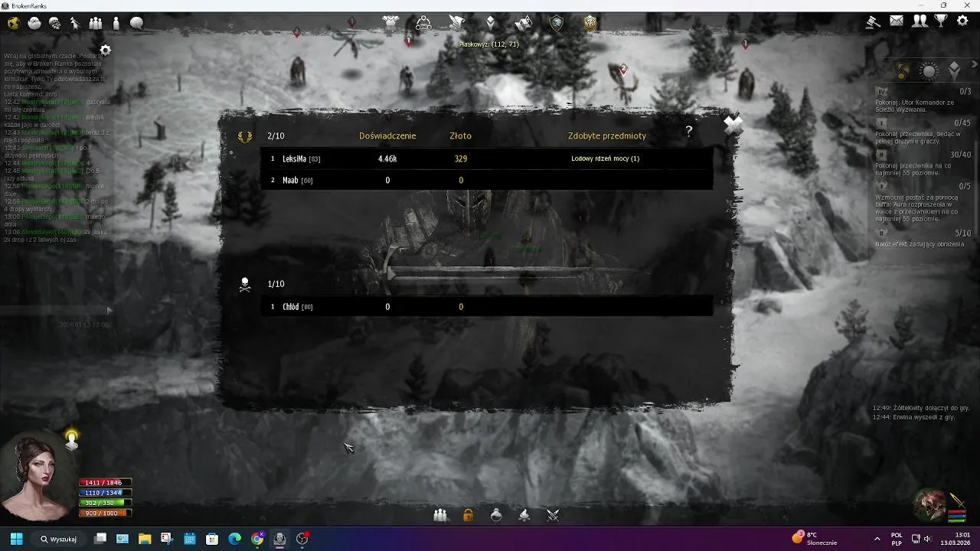Open Microsoft Edge from the taskbar
The height and width of the screenshot is (551, 980).
[234, 539]
